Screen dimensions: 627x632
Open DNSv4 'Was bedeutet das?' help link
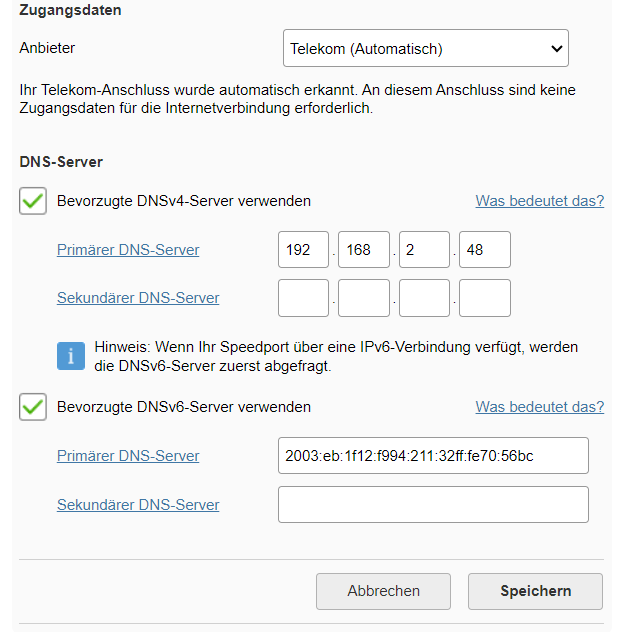pos(539,201)
